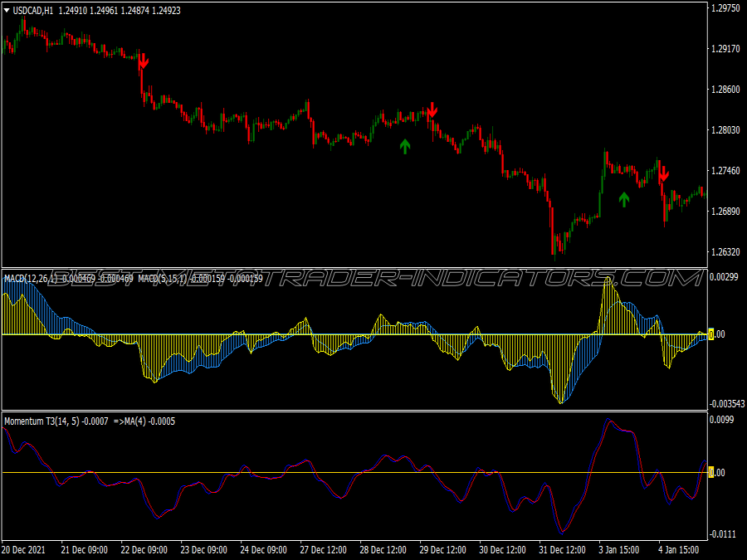Screen dimensions: 747x560
Task: Click the =>MA(4) -0.0005 label
Action: 144,421
